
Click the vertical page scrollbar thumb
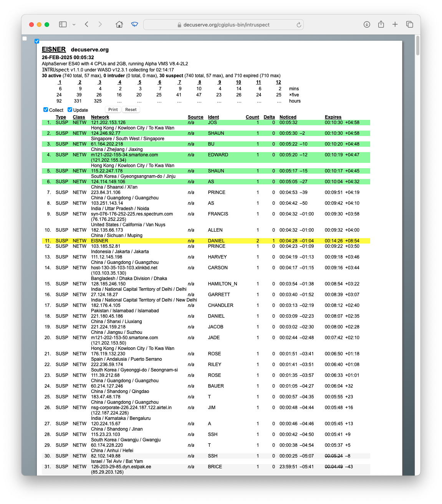418,46
